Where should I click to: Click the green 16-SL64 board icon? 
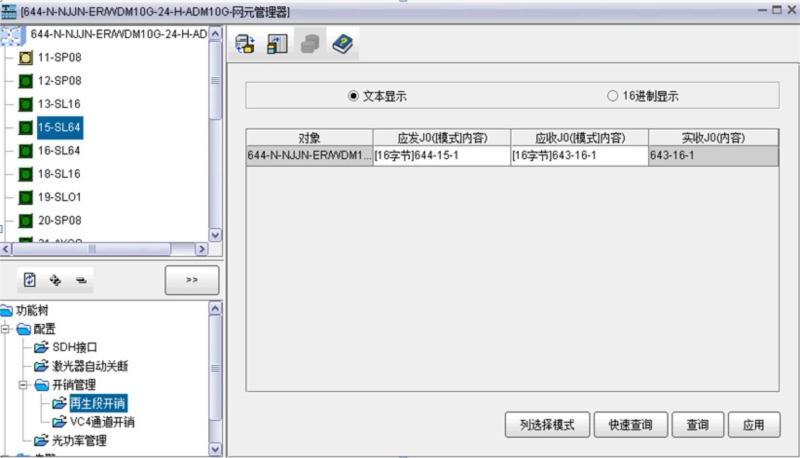click(26, 150)
